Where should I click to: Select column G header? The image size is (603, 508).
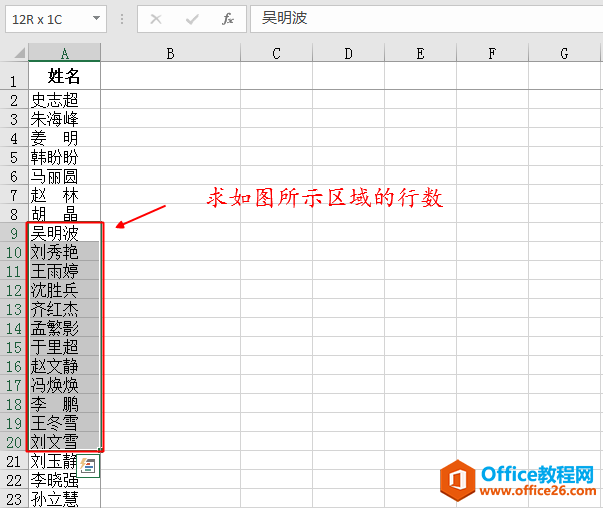click(564, 53)
